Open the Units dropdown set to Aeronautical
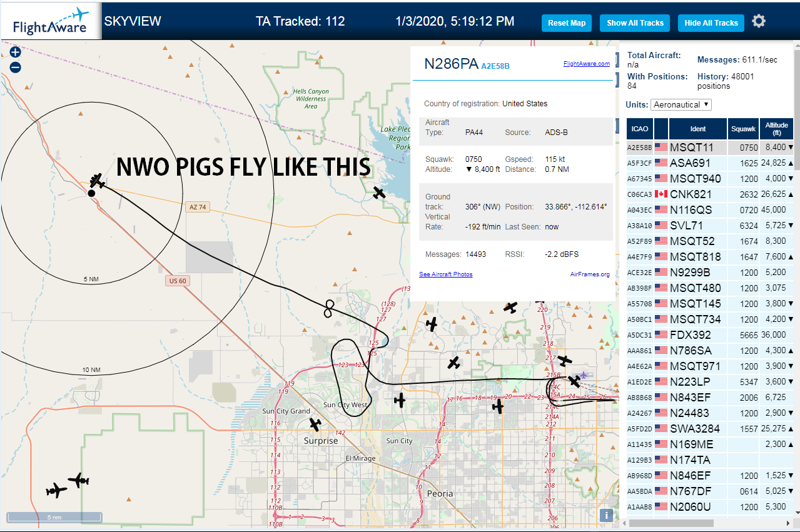Viewport: 800px width, 532px height. pos(681,104)
